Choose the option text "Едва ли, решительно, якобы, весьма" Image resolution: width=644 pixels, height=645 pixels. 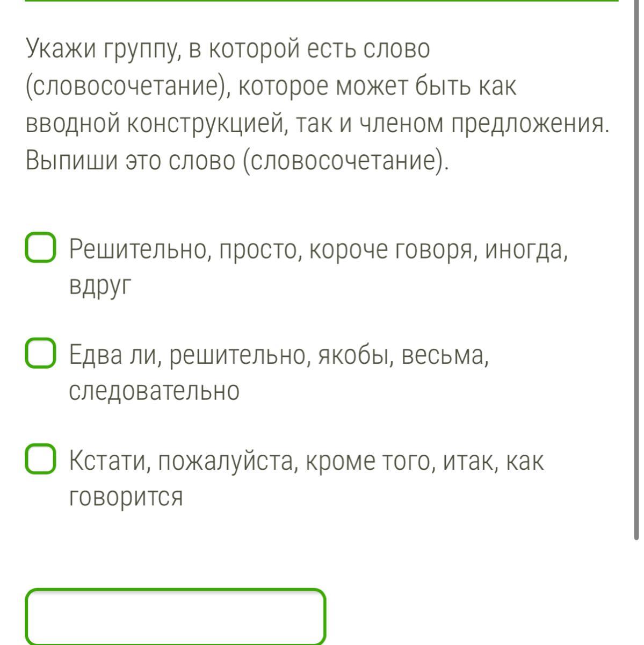279,355
